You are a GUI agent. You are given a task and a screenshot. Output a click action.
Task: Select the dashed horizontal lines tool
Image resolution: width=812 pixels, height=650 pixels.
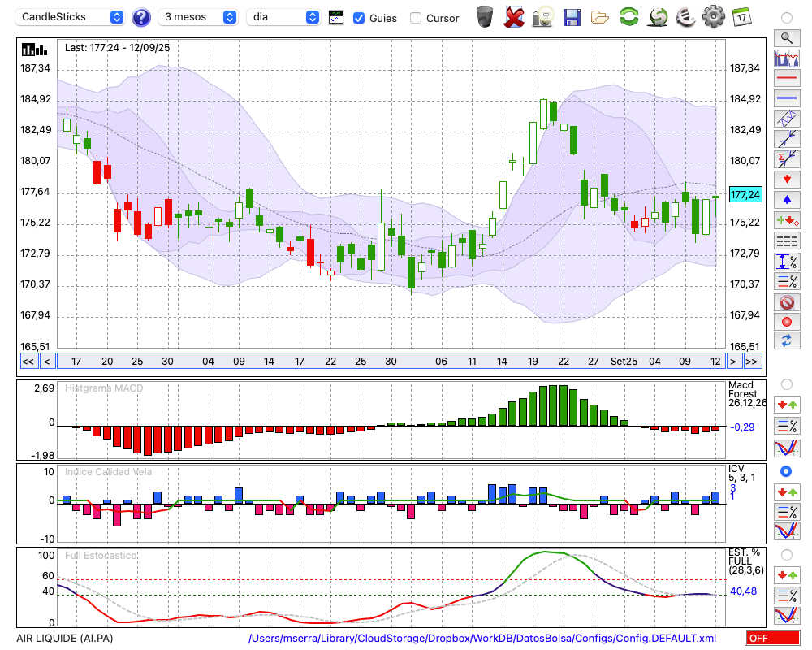tap(787, 240)
